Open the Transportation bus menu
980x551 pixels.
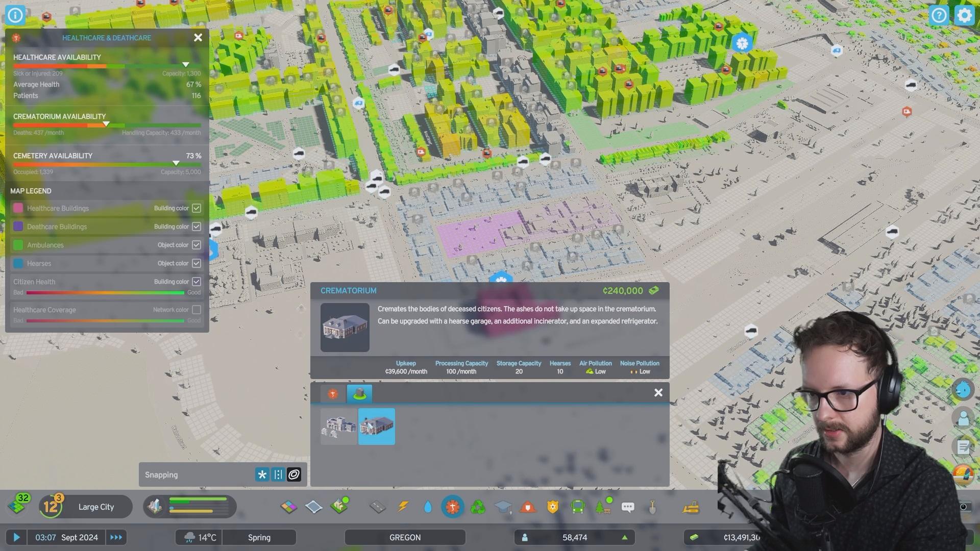[578, 507]
